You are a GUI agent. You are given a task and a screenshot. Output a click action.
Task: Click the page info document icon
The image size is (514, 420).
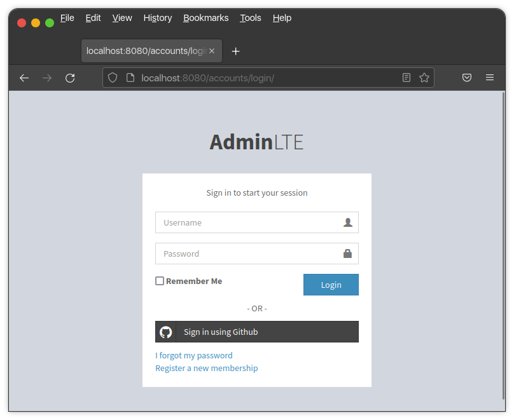(130, 78)
